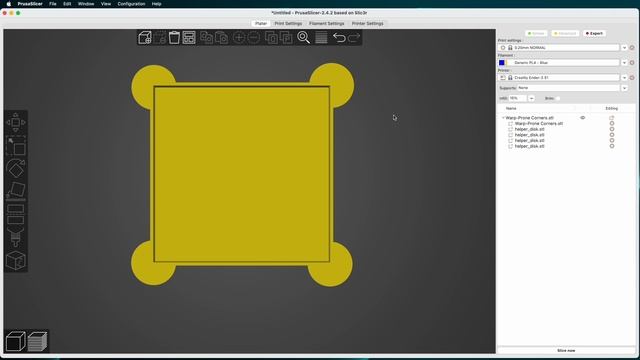Open the Infill percentage dropdown arrow
The width and height of the screenshot is (640, 360).
coord(531,98)
